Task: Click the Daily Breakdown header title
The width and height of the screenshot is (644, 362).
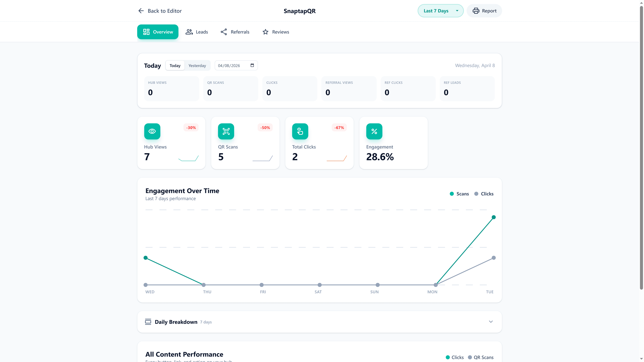Action: [176, 322]
